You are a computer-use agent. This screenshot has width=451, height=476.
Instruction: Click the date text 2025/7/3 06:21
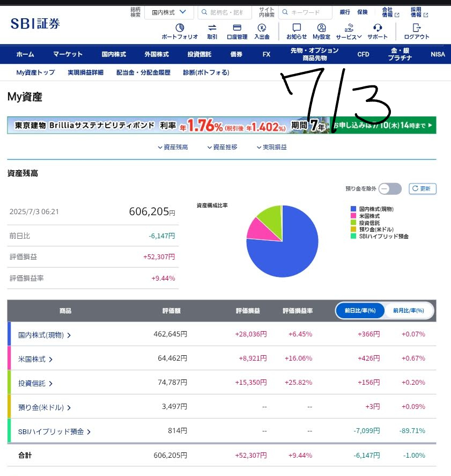pos(34,211)
